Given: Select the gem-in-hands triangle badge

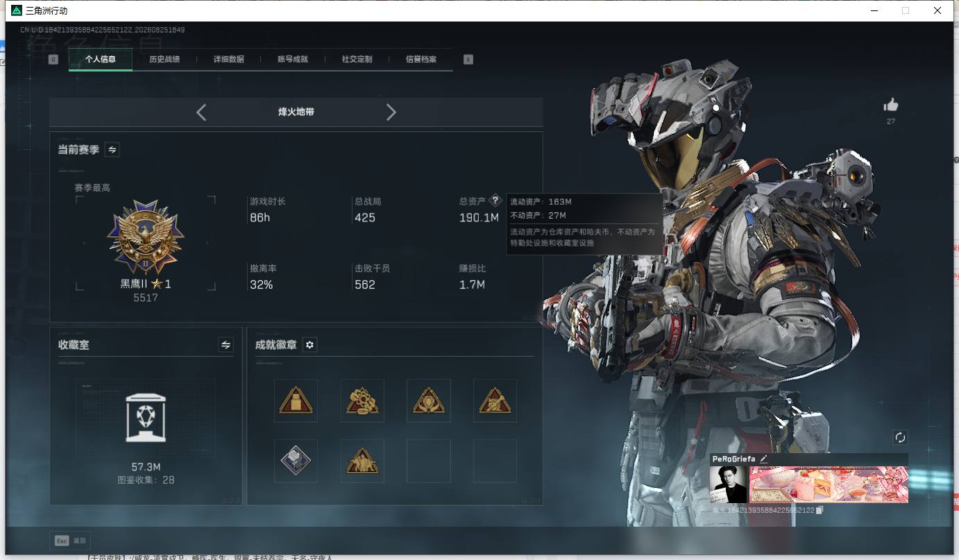Looking at the screenshot, I should (x=429, y=400).
